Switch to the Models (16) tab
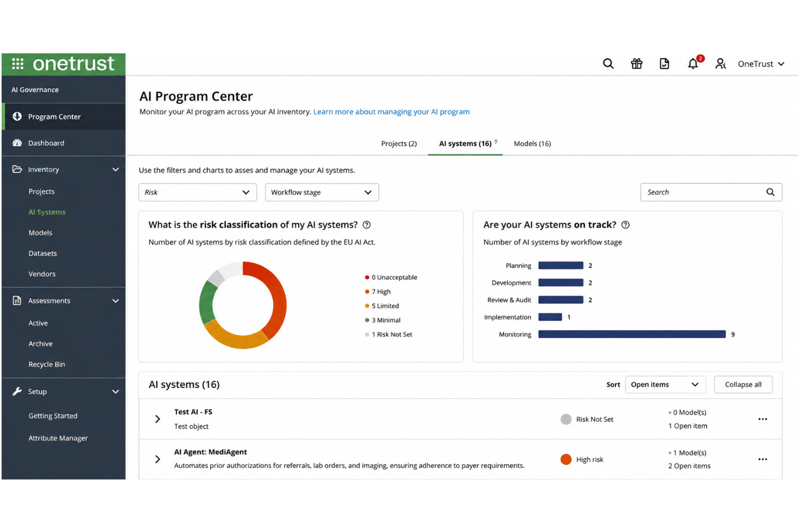This screenshot has height=532, width=798. 532,143
